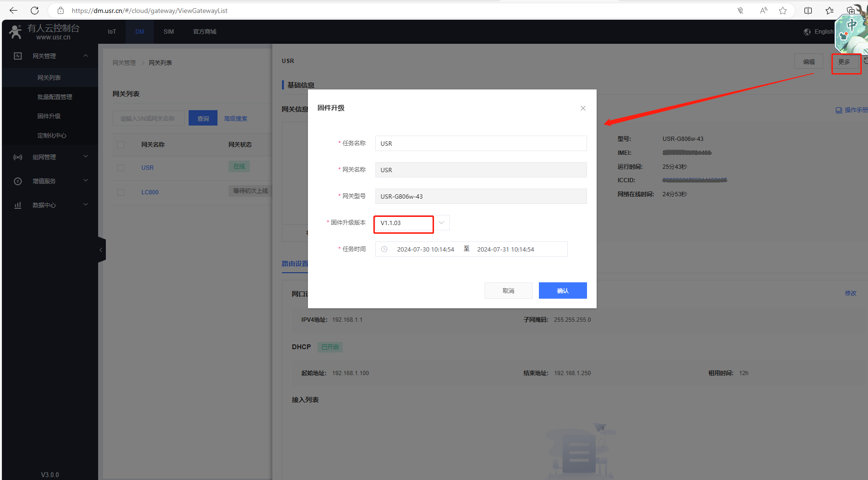Open the 固件升级 sidebar menu item
Viewport: 868px width, 480px height.
tap(49, 116)
